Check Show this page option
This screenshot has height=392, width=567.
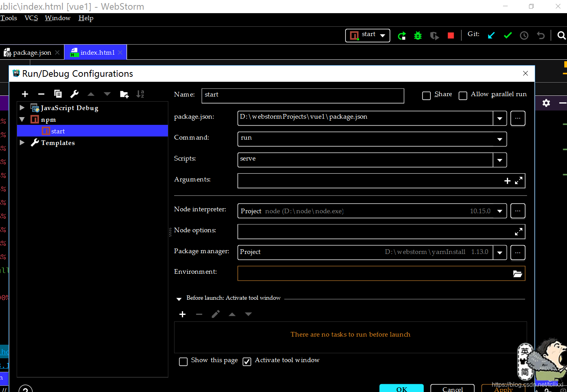[x=183, y=362]
